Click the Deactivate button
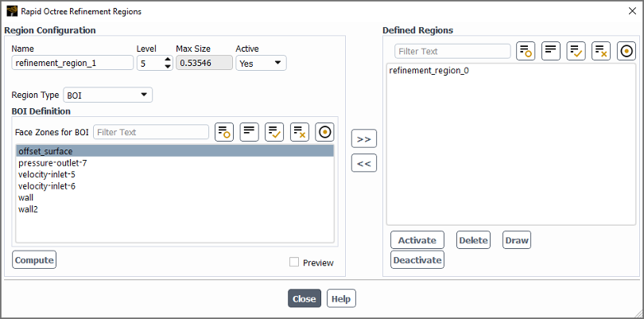Screen dimensions: 644x319 click(x=417, y=259)
